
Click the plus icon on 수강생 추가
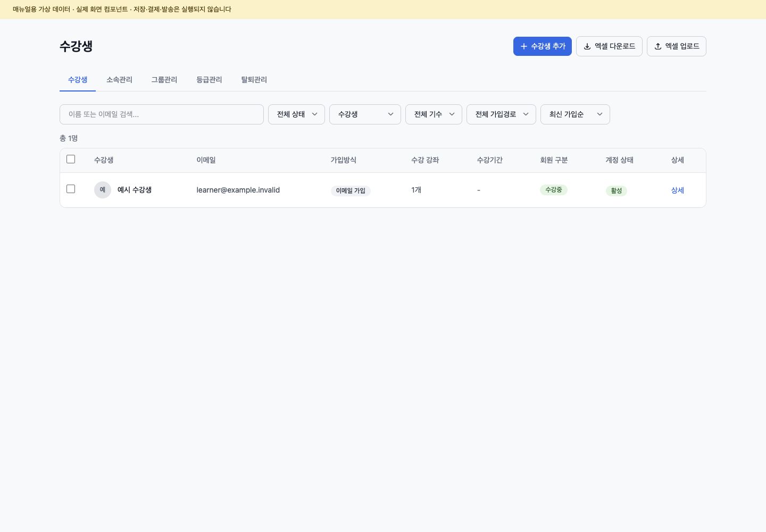524,46
